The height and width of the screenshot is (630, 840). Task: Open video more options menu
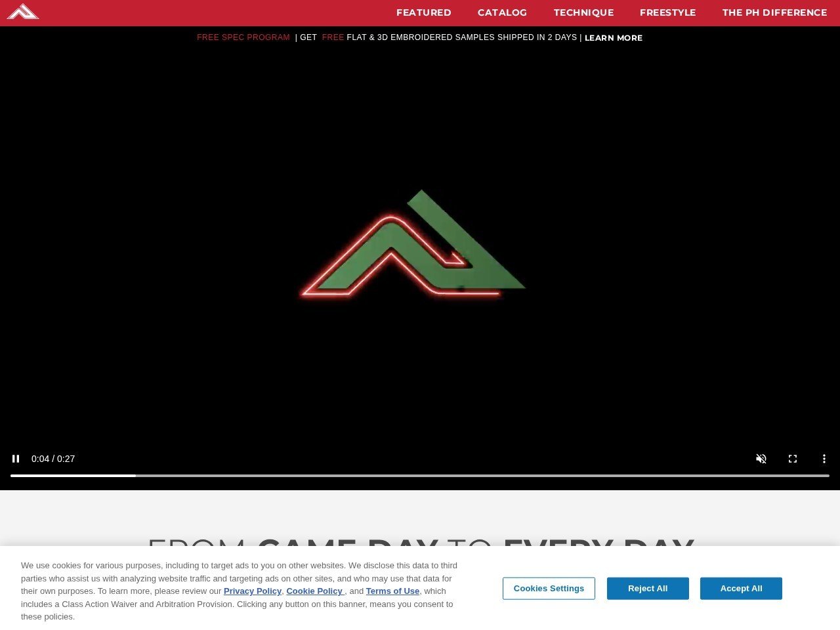[824, 459]
